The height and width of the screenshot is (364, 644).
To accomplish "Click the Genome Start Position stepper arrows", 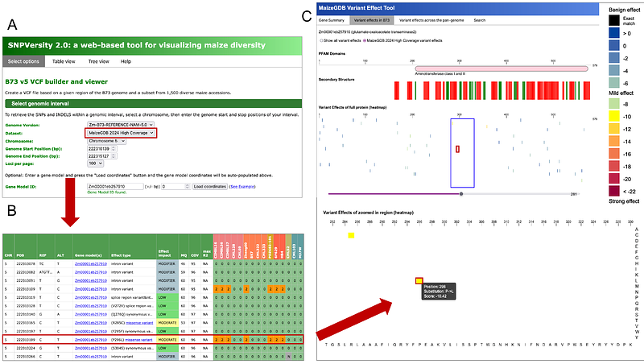I will (x=114, y=149).
